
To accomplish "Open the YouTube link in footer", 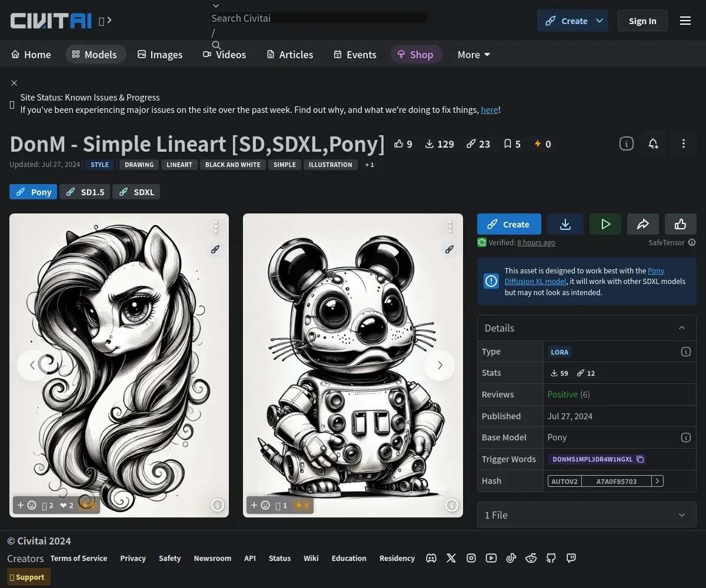I will (491, 558).
